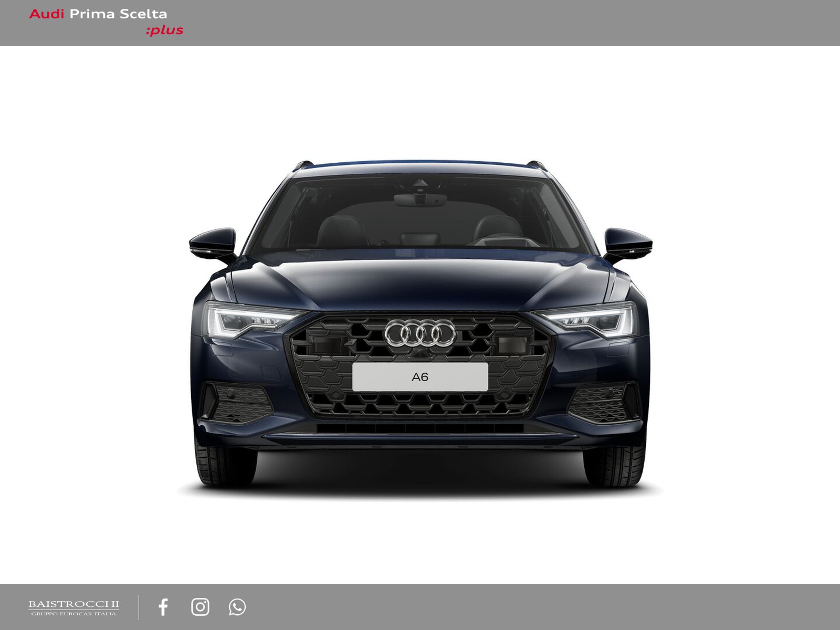Open the WhatsApp icon in footer
Screen dimensions: 840x630
point(237,607)
